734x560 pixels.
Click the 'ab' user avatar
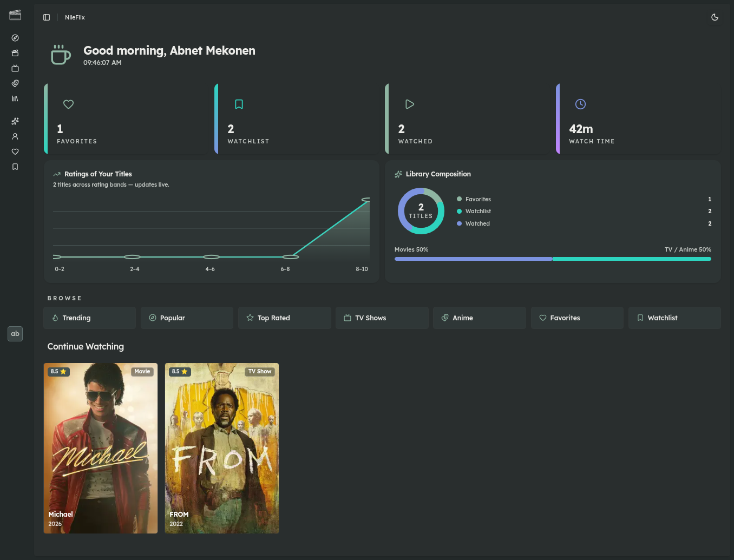[15, 334]
